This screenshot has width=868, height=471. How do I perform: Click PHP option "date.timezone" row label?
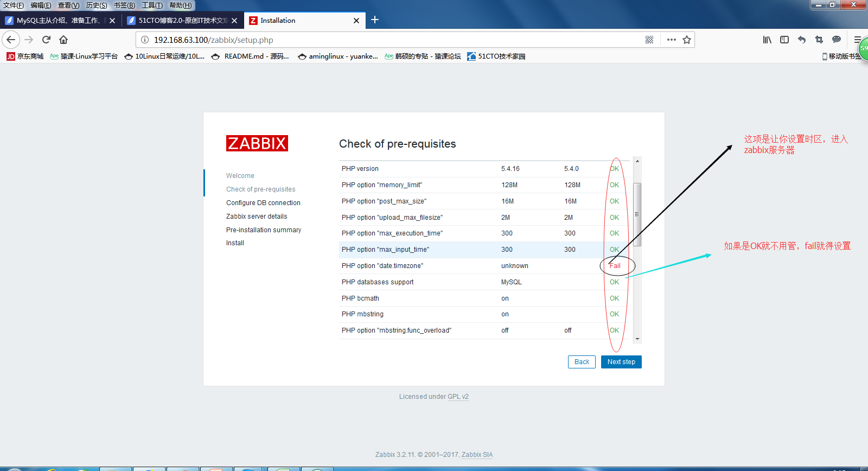(x=382, y=266)
